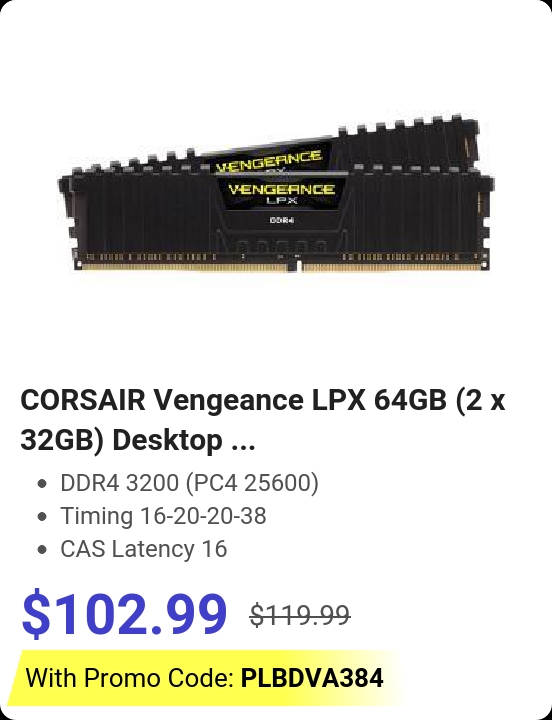Click the yellow With Promo Code banner

(x=207, y=678)
